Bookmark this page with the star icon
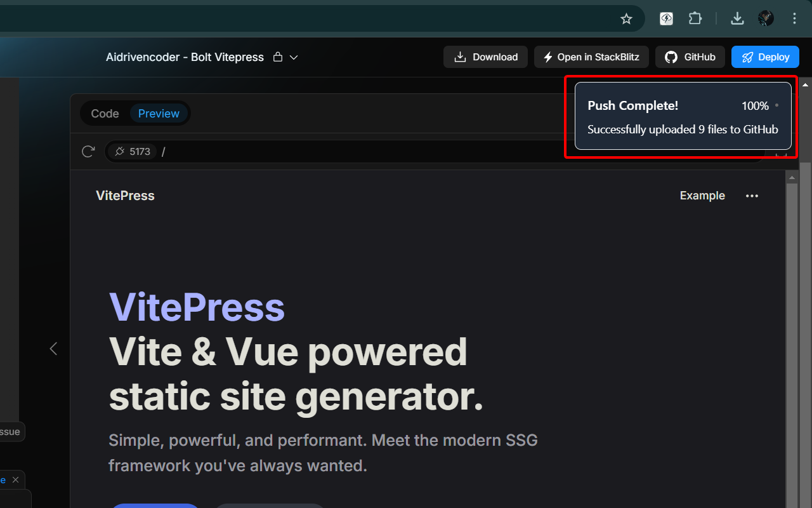Image resolution: width=812 pixels, height=508 pixels. 626,19
